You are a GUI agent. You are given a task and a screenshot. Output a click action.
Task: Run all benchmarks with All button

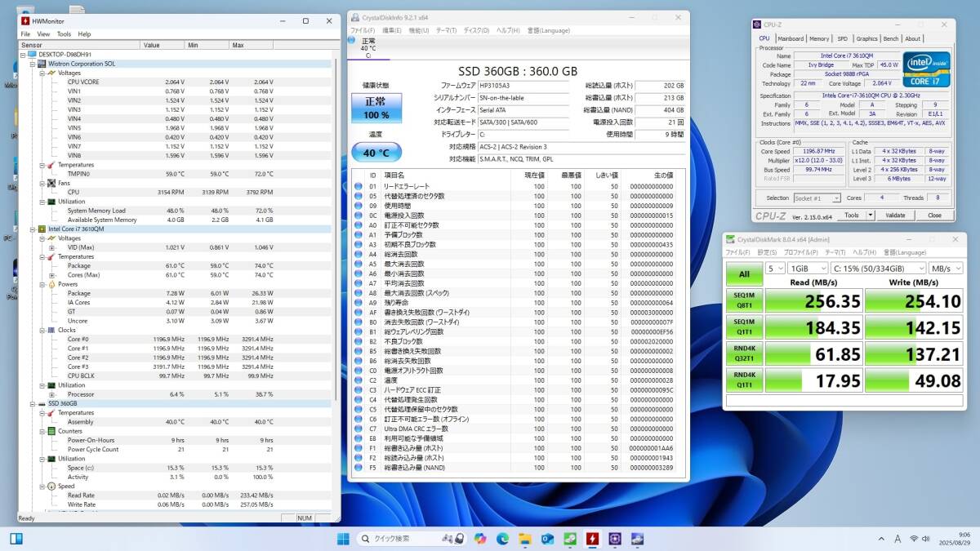click(744, 274)
